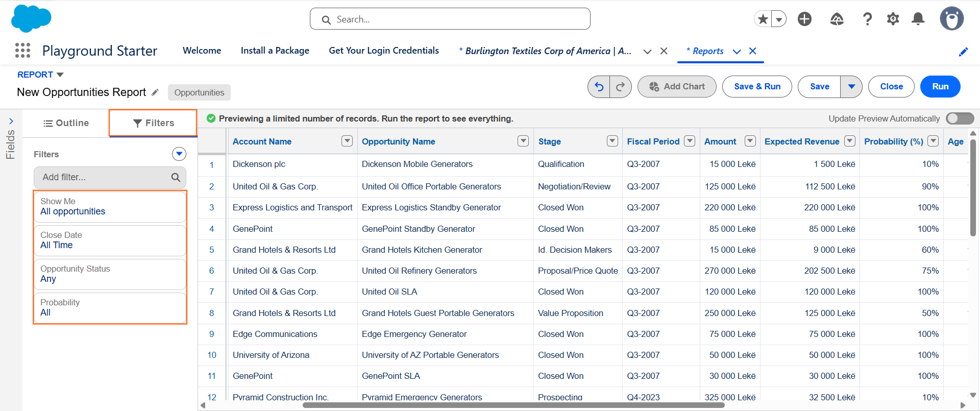Screen dimensions: 980x411
Task: Open the Install a Package tab
Action: (x=275, y=51)
